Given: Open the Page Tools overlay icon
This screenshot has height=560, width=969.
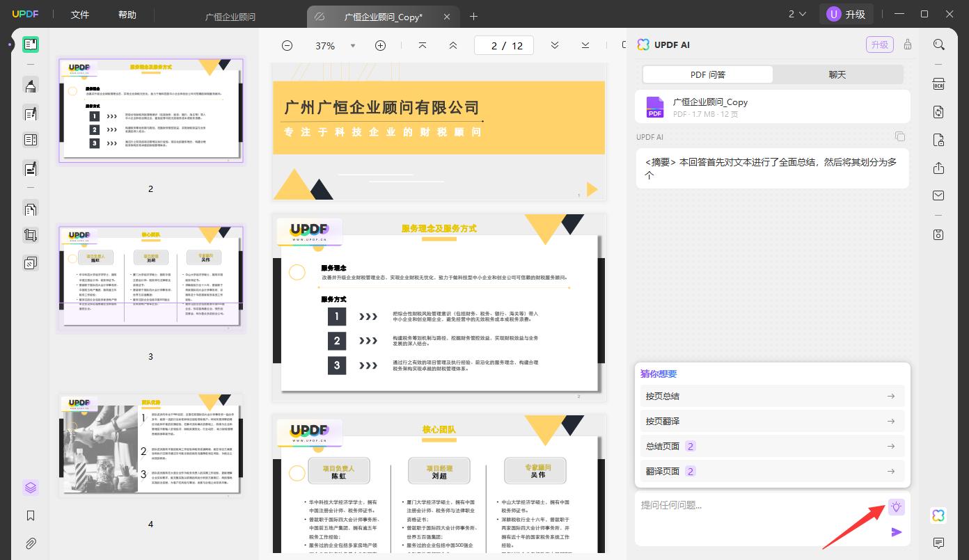Looking at the screenshot, I should click(30, 263).
